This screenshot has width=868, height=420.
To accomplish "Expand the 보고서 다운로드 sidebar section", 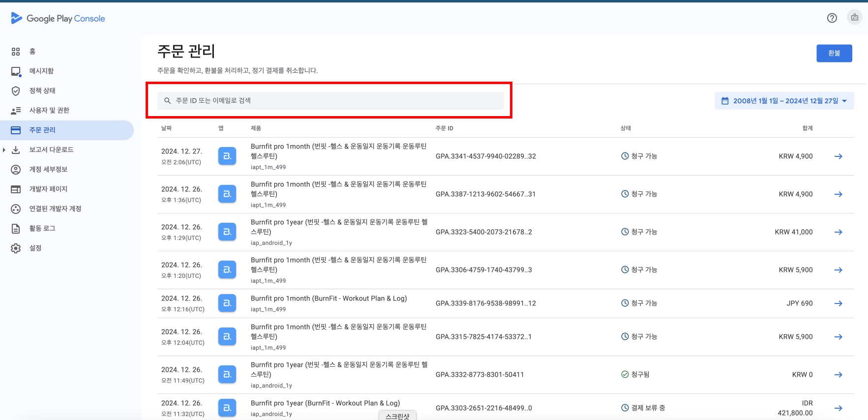I will [x=4, y=150].
